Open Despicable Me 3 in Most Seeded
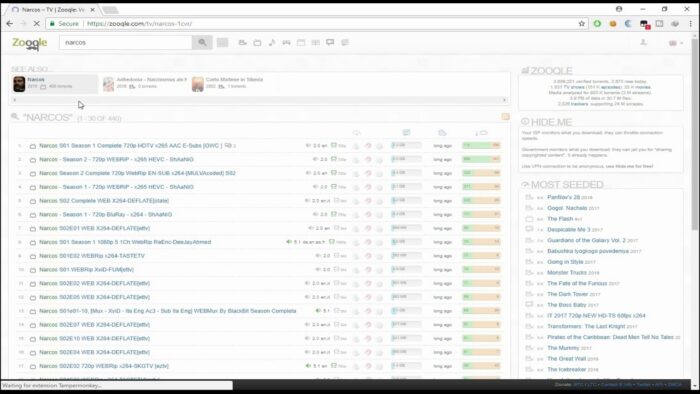Viewport: 700px width, 394px height. [x=569, y=229]
